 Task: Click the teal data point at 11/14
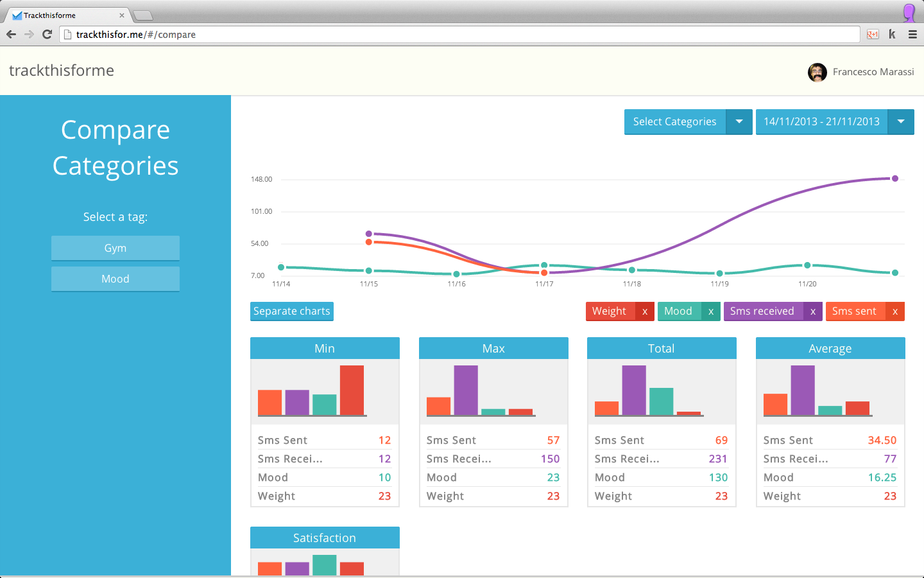(281, 267)
